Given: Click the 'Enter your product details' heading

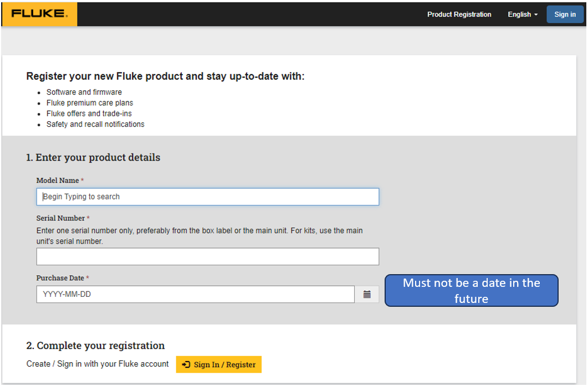Looking at the screenshot, I should (x=93, y=157).
